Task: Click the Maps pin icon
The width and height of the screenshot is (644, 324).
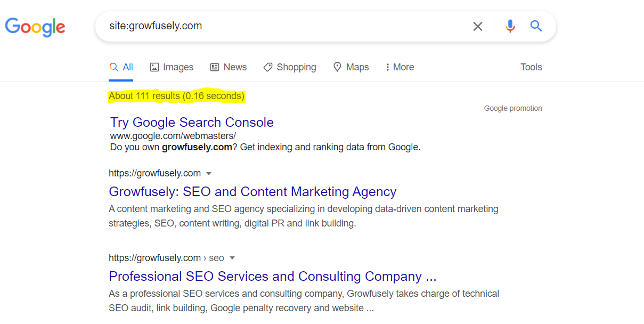Action: [337, 67]
